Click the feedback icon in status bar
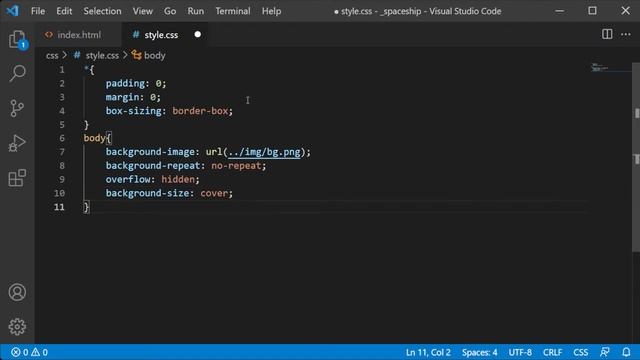The height and width of the screenshot is (360, 640). (605, 352)
